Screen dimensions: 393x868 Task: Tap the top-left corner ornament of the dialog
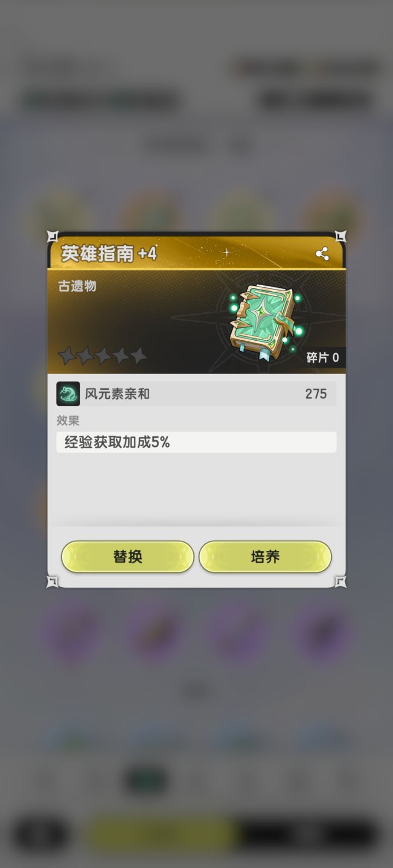click(52, 236)
